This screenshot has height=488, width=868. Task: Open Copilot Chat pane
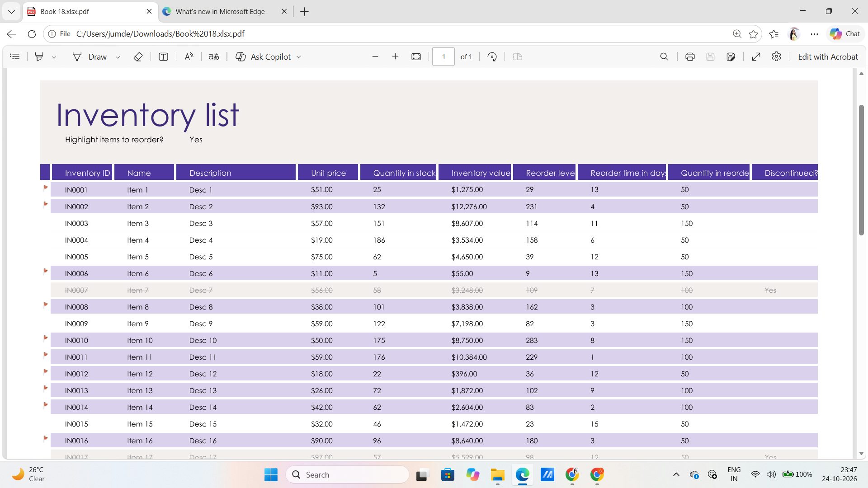tap(845, 34)
